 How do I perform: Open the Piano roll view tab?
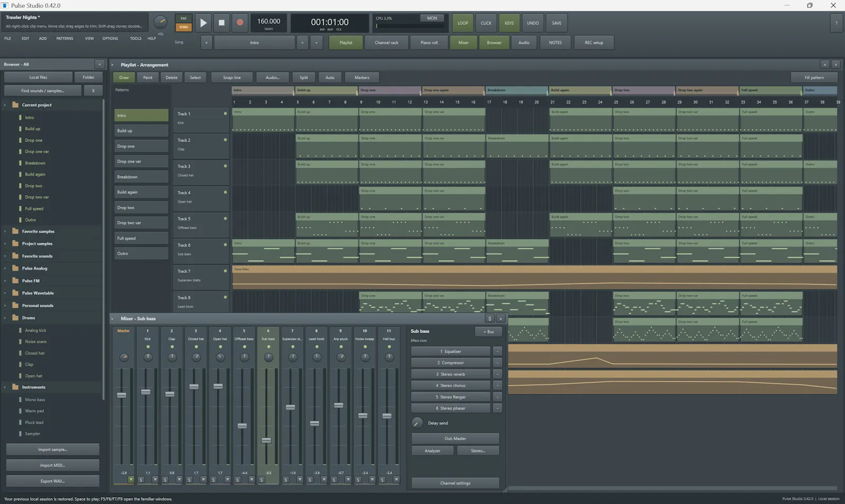pos(429,43)
